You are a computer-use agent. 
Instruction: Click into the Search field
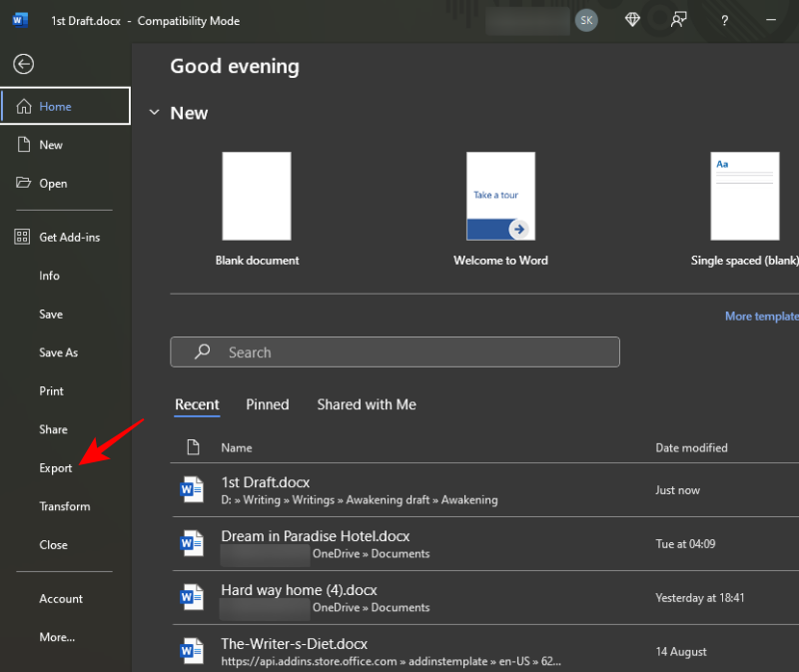(395, 352)
